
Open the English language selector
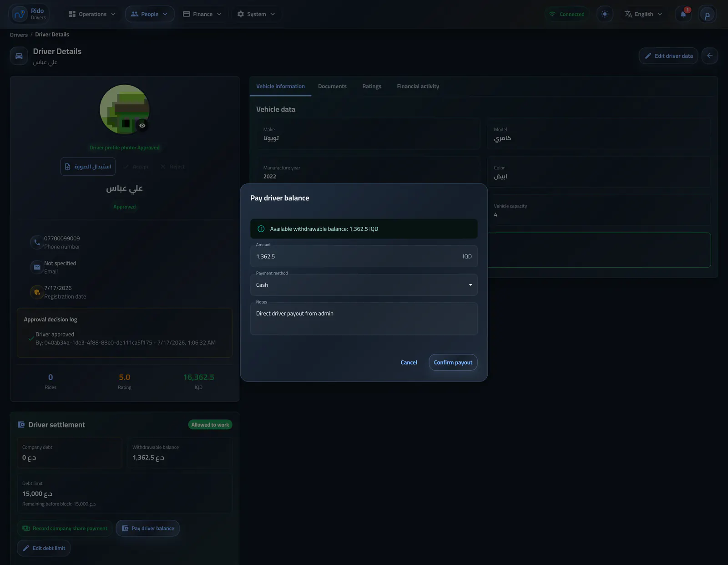643,14
